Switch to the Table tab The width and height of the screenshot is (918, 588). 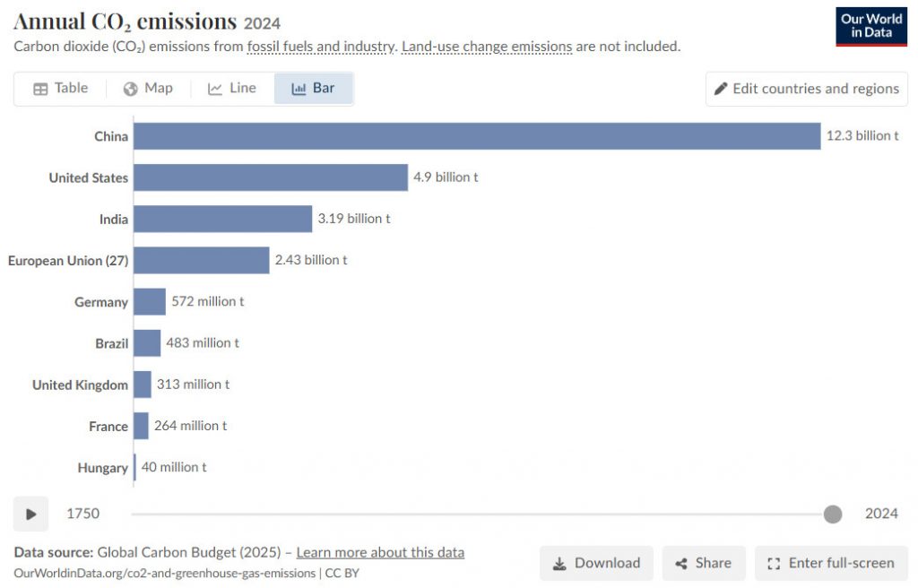tap(61, 89)
